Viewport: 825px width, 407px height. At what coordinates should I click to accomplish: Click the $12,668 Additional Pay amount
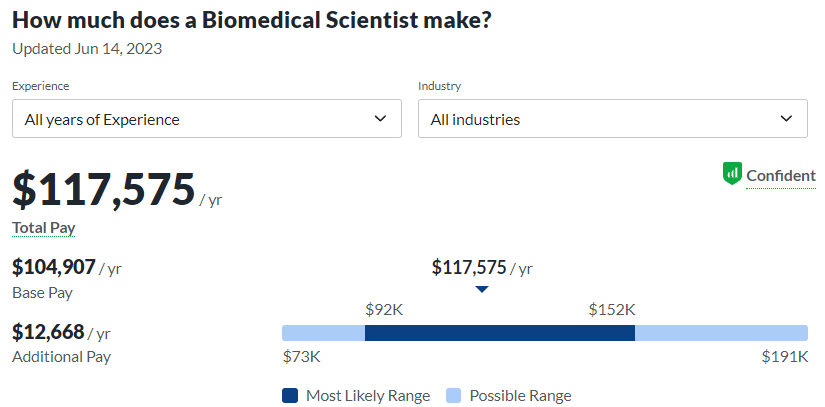(x=48, y=331)
